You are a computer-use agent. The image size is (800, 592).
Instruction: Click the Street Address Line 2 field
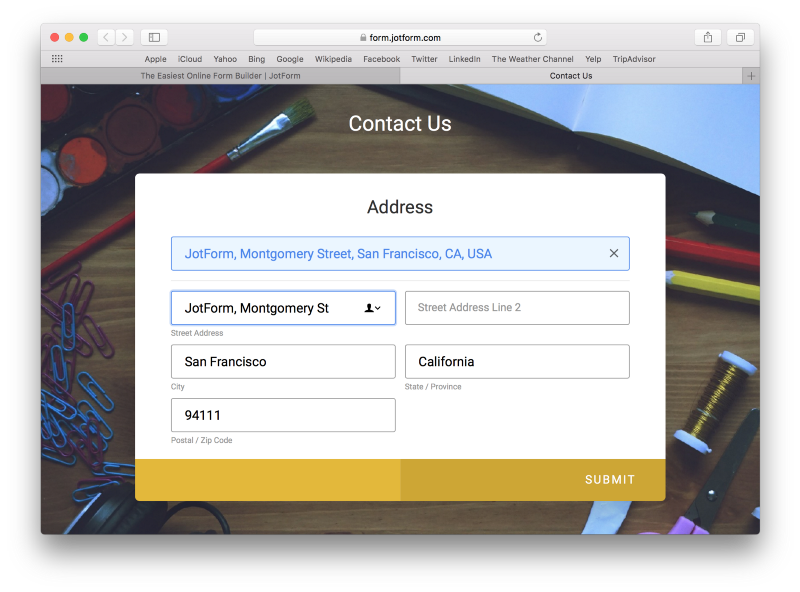(x=517, y=308)
